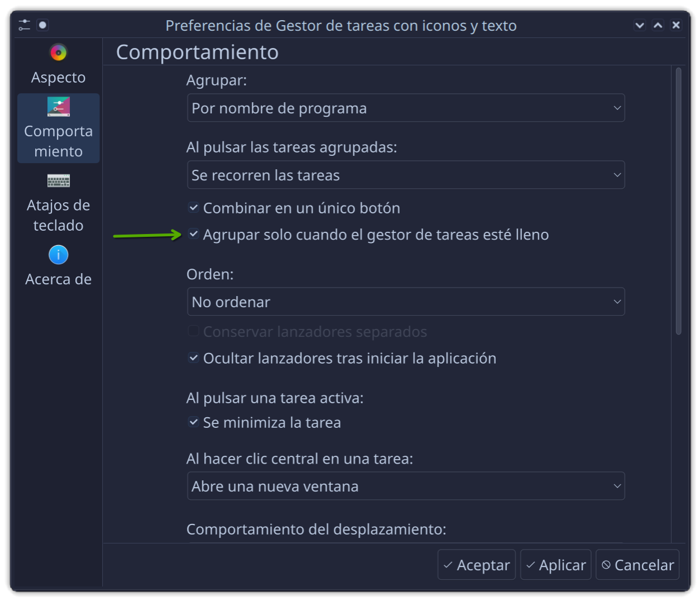Open the Atajos de teclado keyboard icon
Image resolution: width=700 pixels, height=601 pixels.
pos(59,180)
